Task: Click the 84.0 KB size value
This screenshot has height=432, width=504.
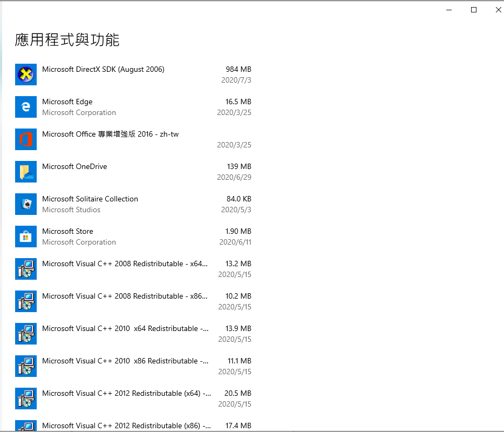Action: click(x=239, y=199)
